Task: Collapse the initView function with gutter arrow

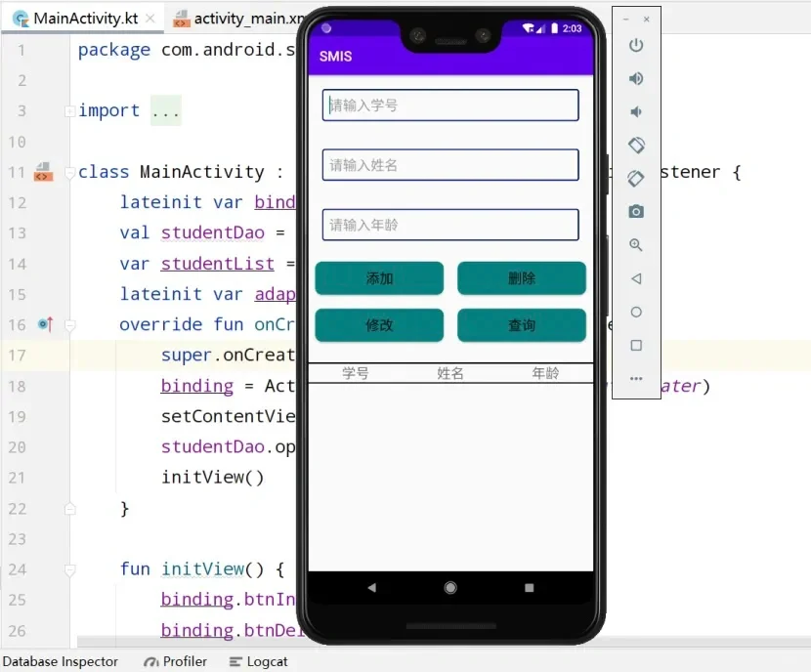Action: coord(68,568)
